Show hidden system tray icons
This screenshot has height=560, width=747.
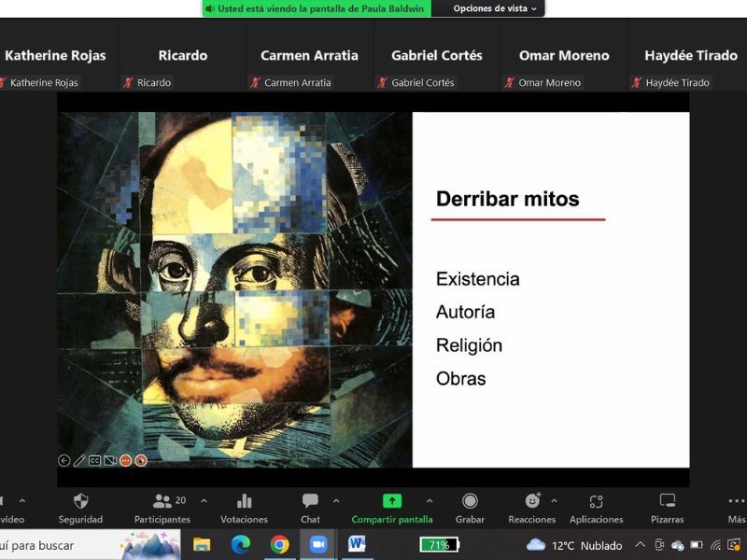pos(641,545)
